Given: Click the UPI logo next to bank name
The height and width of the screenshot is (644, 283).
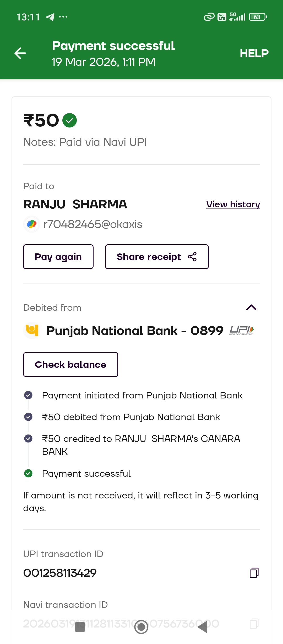Looking at the screenshot, I should (241, 330).
